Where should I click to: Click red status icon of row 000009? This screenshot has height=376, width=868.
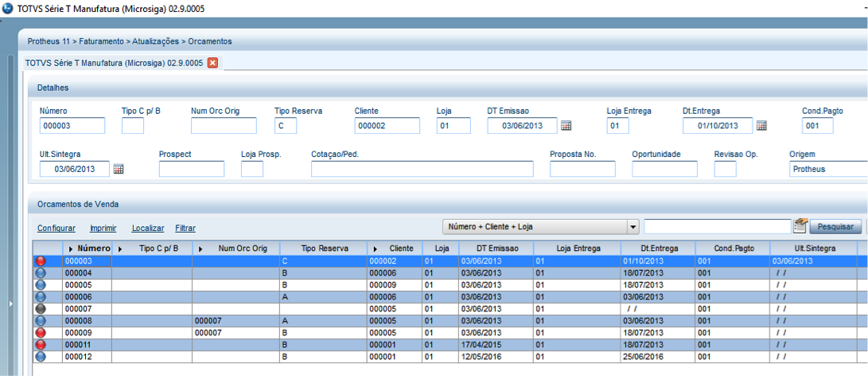[41, 333]
